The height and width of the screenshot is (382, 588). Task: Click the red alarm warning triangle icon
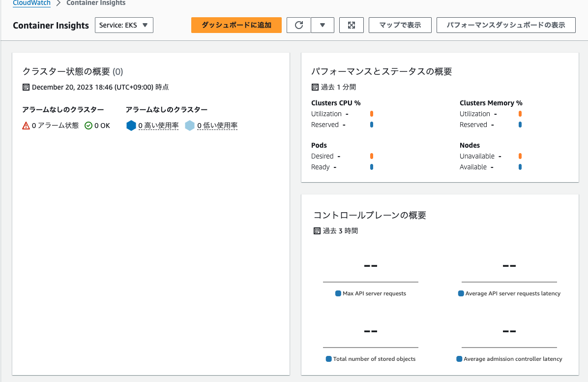[26, 126]
